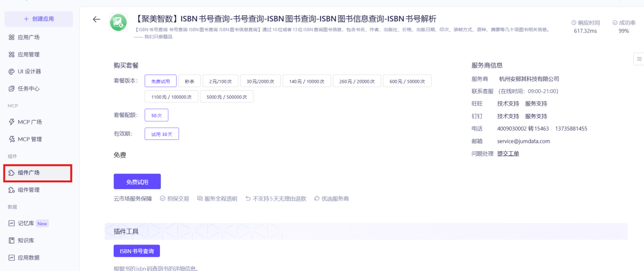Viewport: 644px width, 271px height.
Task: Click the 记忆库 chart icon
Action: [x=12, y=223]
